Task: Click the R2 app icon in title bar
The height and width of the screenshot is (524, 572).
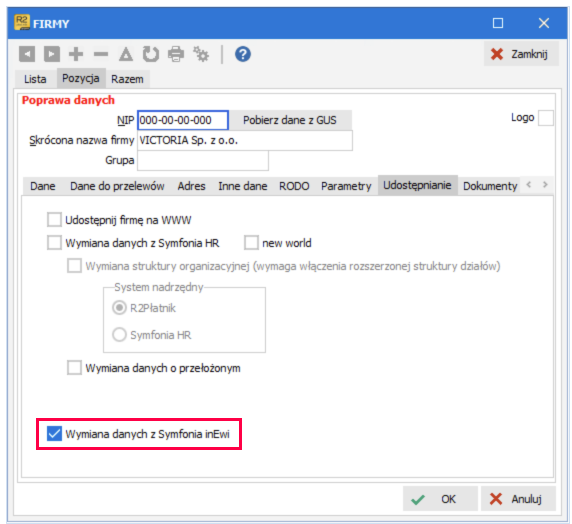Action: [x=22, y=22]
